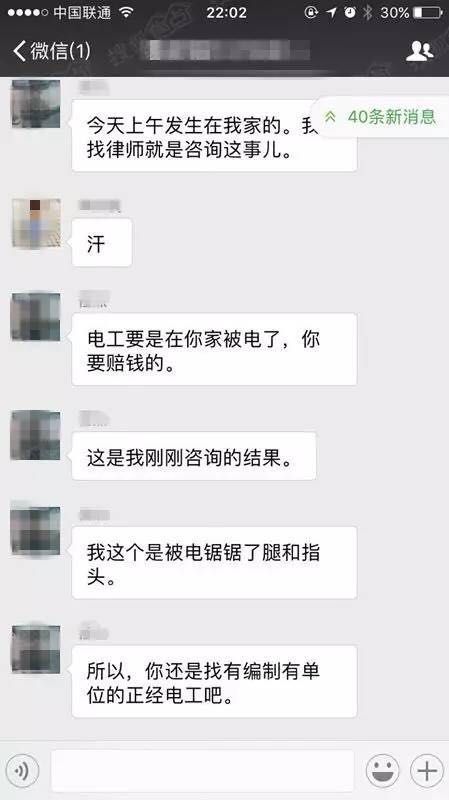This screenshot has width=449, height=800.
Task: Open group members info icon
Action: (x=419, y=51)
